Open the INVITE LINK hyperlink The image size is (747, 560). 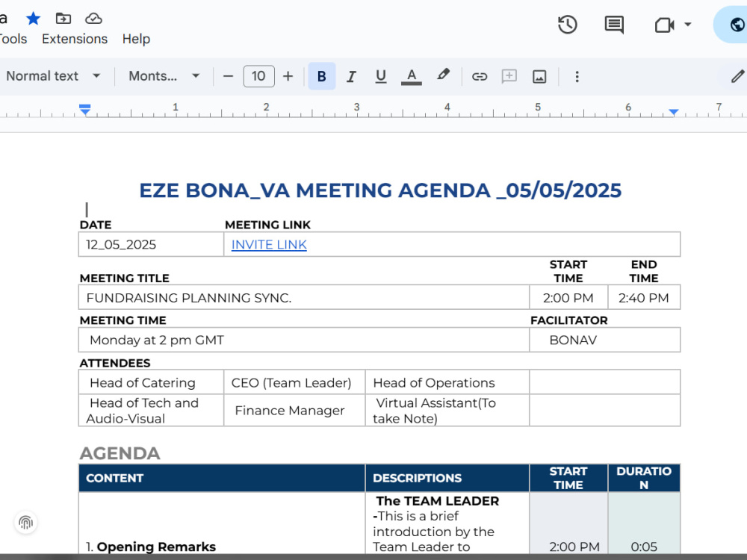tap(269, 245)
